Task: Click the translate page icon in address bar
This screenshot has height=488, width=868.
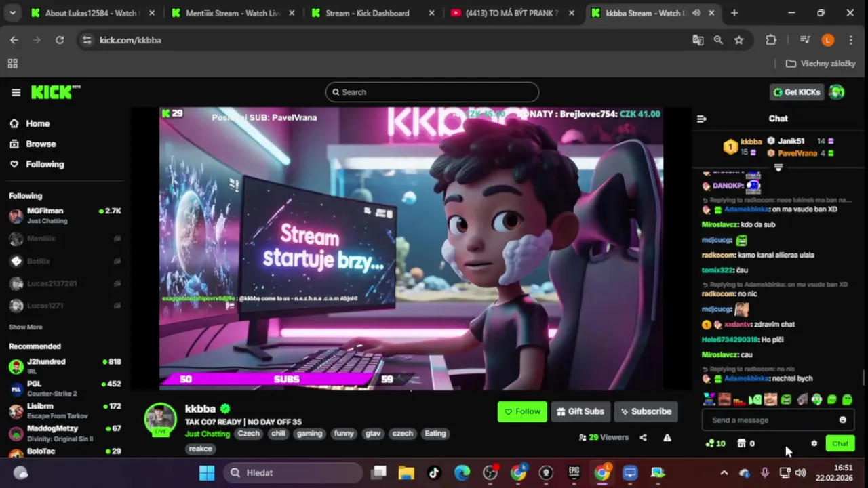Action: tap(698, 40)
